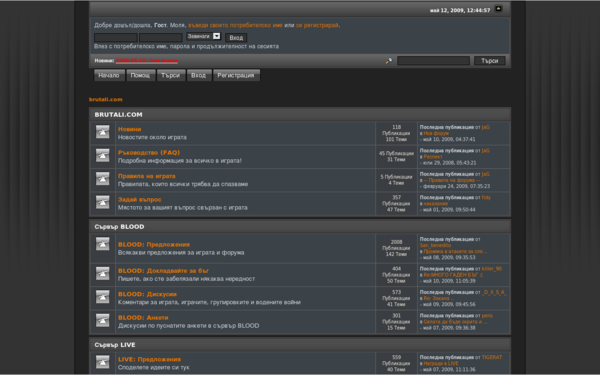Click description 'Новостите около играта'
This screenshot has width=600, height=375.
(152, 137)
